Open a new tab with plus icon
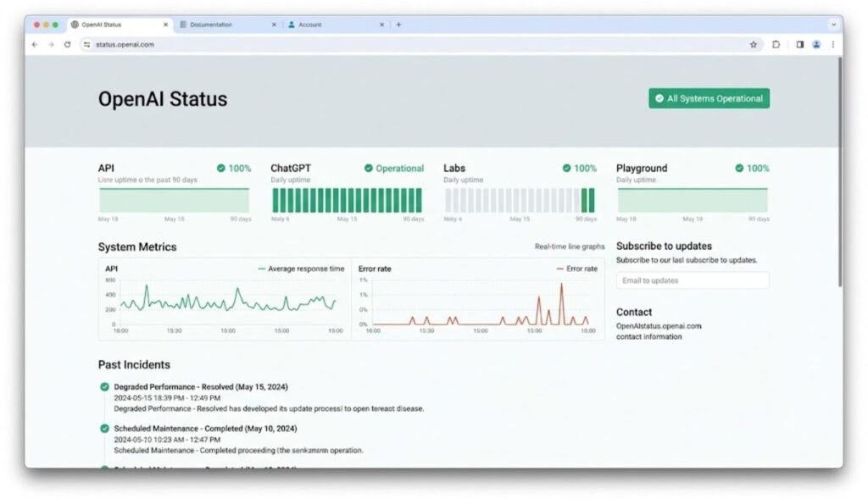This screenshot has height=499, width=868. [398, 25]
